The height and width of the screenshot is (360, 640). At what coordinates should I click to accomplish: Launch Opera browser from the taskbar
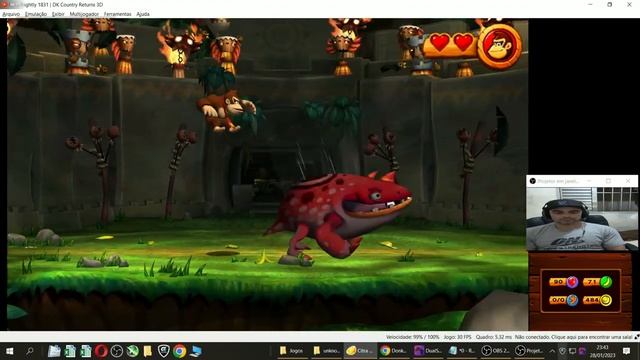pos(101,351)
